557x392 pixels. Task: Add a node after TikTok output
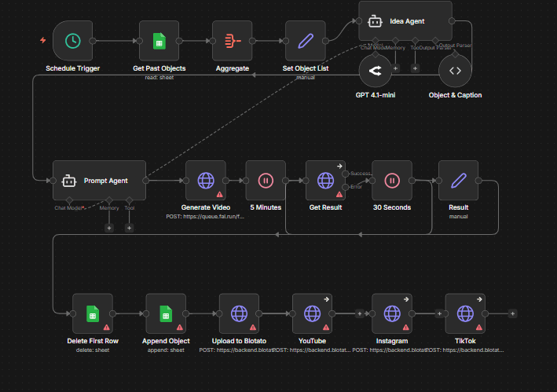[x=512, y=313]
